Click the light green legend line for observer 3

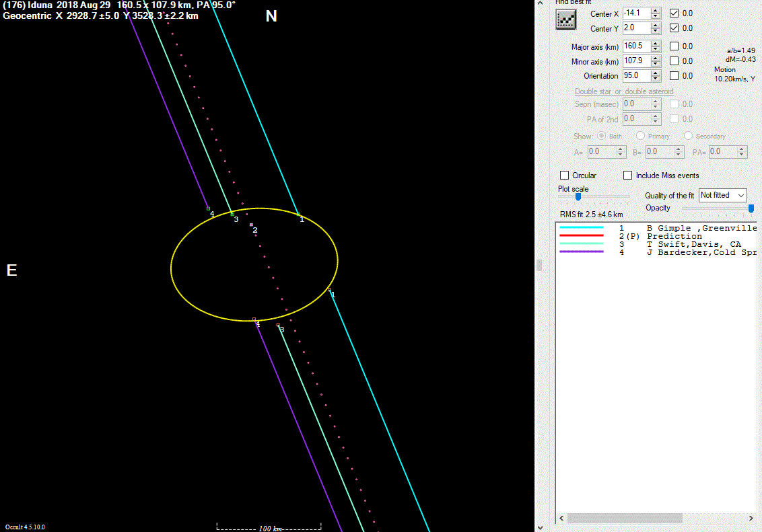coord(582,243)
